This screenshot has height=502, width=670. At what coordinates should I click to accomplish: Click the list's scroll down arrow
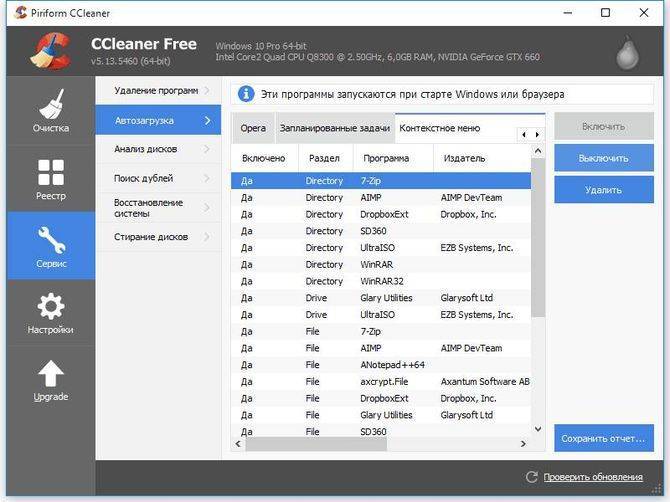click(x=538, y=429)
